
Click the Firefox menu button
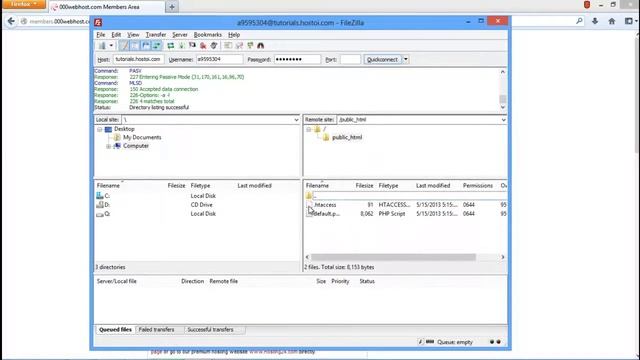(x=24, y=4)
